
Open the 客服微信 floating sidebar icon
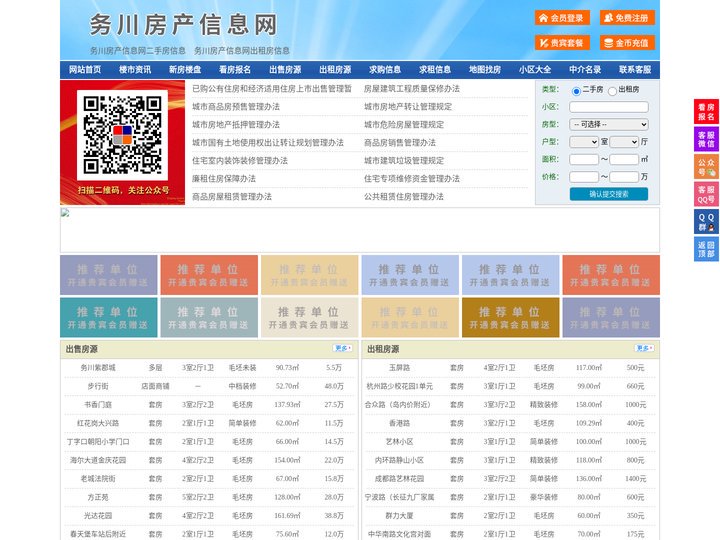(x=706, y=139)
